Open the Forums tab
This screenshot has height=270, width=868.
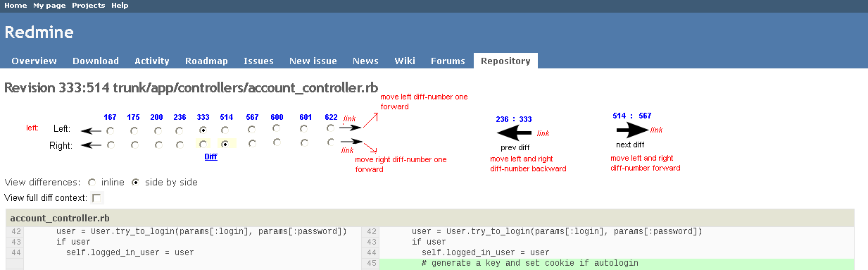coord(448,61)
